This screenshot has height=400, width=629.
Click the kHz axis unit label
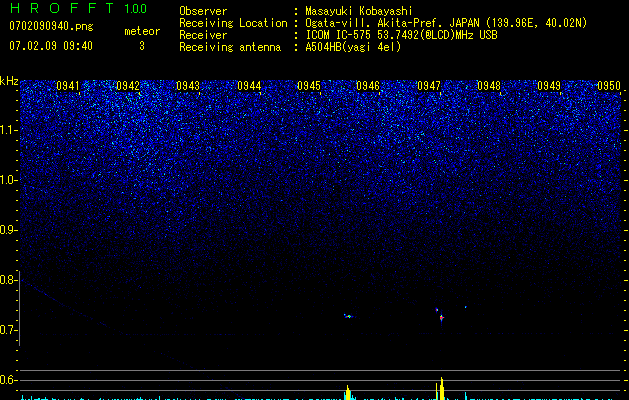[9, 81]
